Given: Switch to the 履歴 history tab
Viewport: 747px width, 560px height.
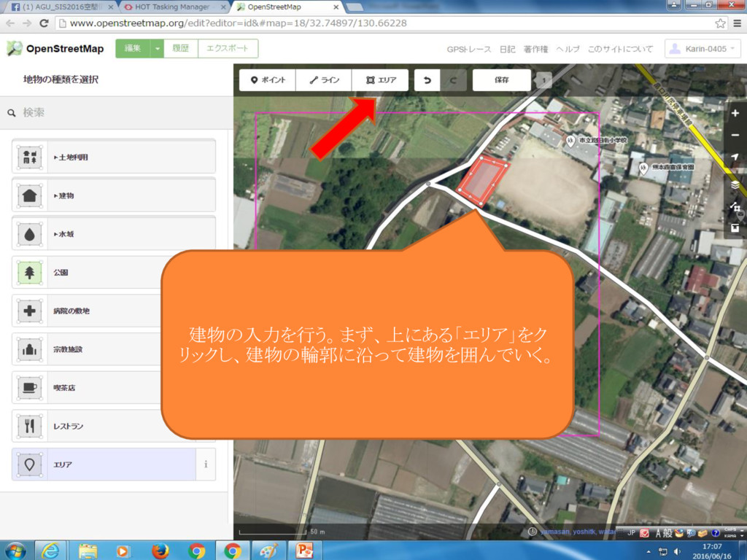Looking at the screenshot, I should 181,49.
